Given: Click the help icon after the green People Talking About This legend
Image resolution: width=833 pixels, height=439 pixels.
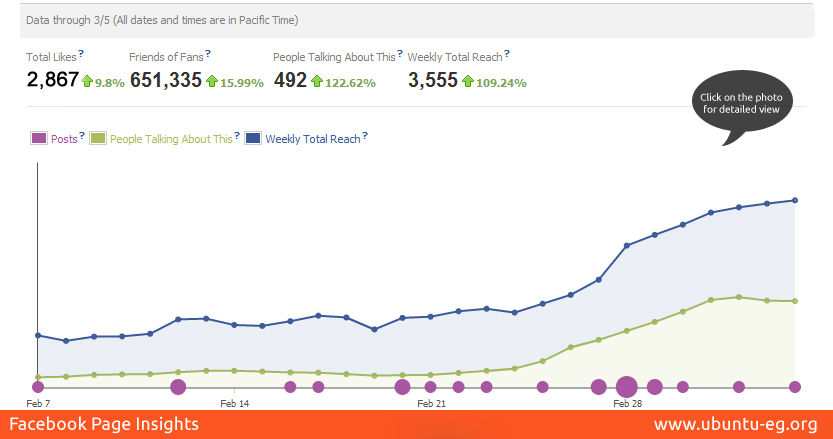Looking at the screenshot, I should [x=237, y=136].
